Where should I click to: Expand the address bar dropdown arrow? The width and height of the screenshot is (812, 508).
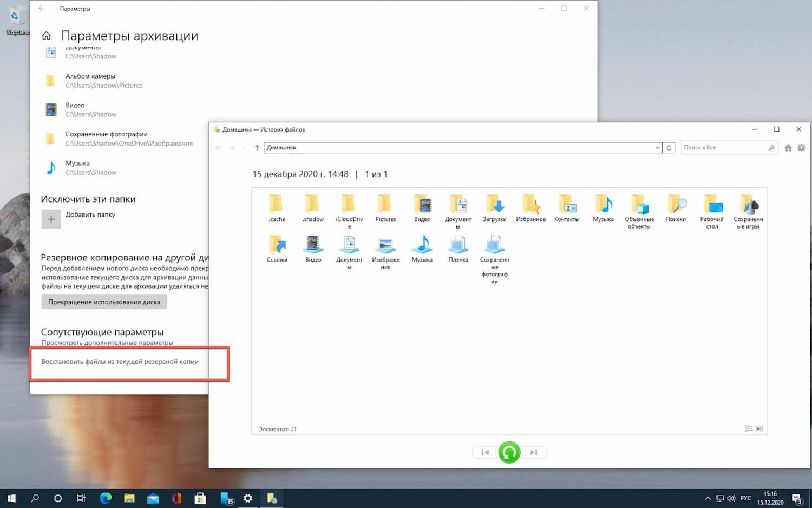[x=657, y=147]
